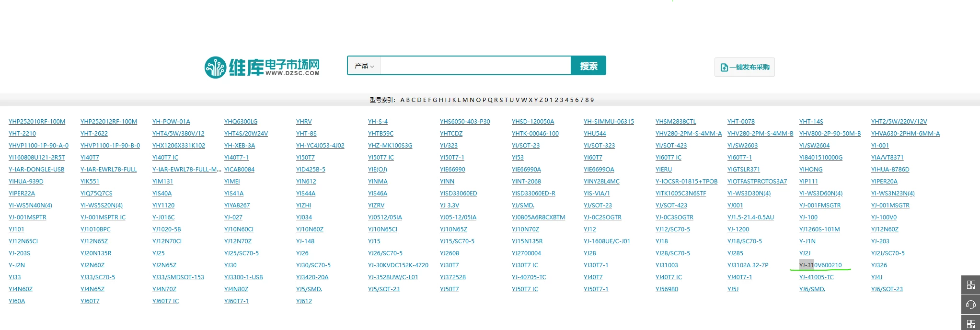Image resolution: width=980 pixels, height=330 pixels.
Task: Open the YHP252010RF-100M link
Action: pos(37,122)
